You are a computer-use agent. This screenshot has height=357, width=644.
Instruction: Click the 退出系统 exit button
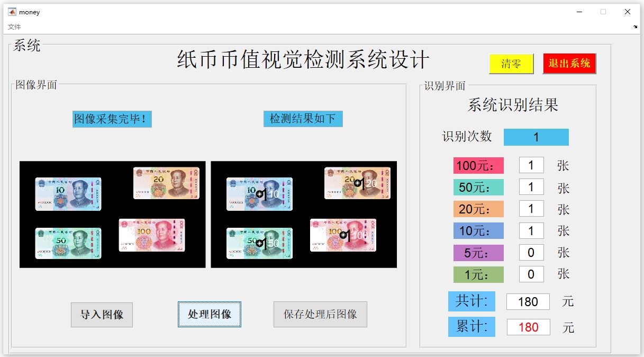tap(569, 64)
